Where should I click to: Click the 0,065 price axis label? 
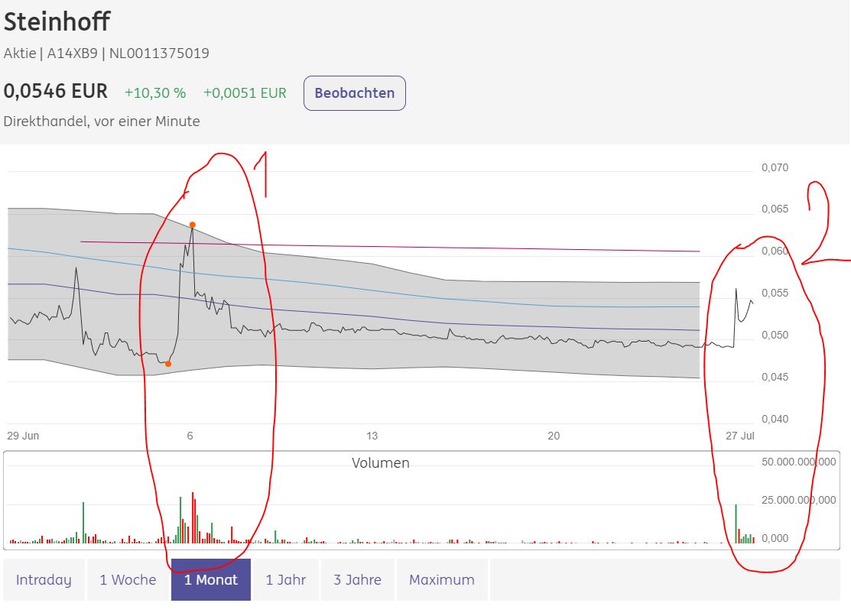(x=775, y=209)
